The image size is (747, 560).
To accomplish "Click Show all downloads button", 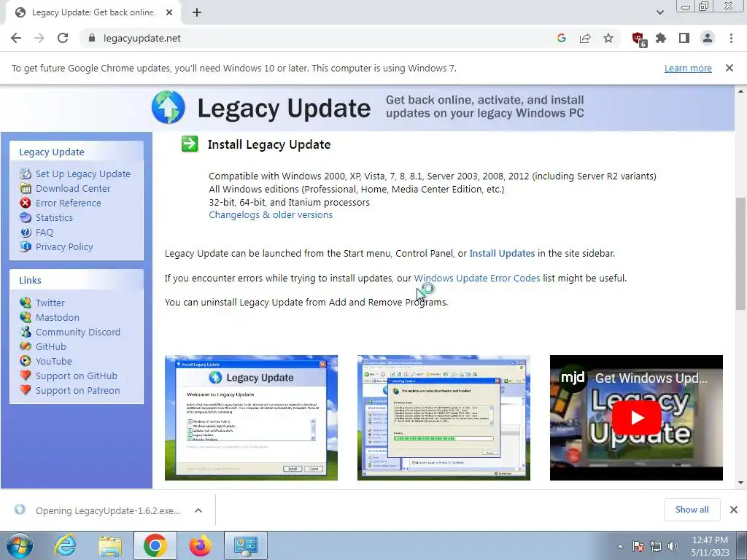I will tap(692, 510).
